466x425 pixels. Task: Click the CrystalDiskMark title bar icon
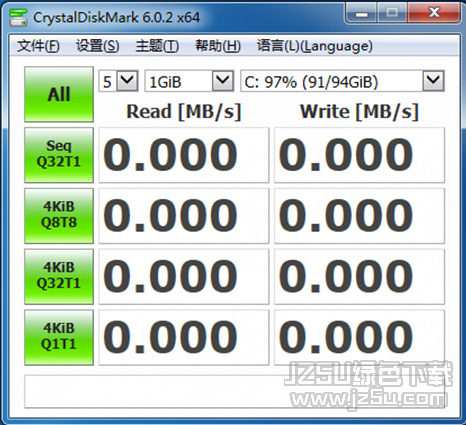(x=18, y=17)
